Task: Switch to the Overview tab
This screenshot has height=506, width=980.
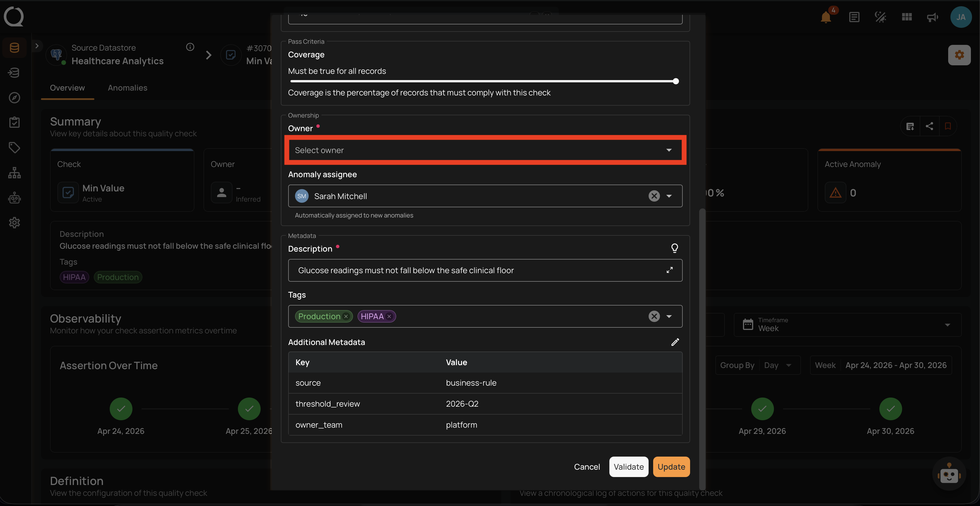Action: [x=67, y=88]
